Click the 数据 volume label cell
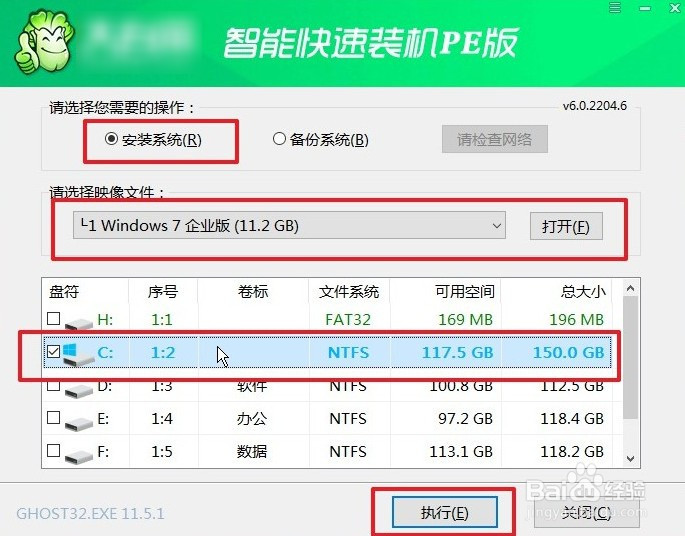 tap(252, 451)
